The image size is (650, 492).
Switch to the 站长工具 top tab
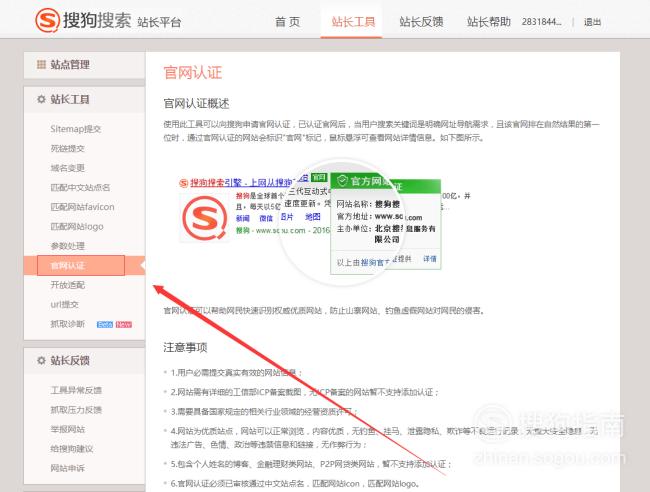click(353, 22)
